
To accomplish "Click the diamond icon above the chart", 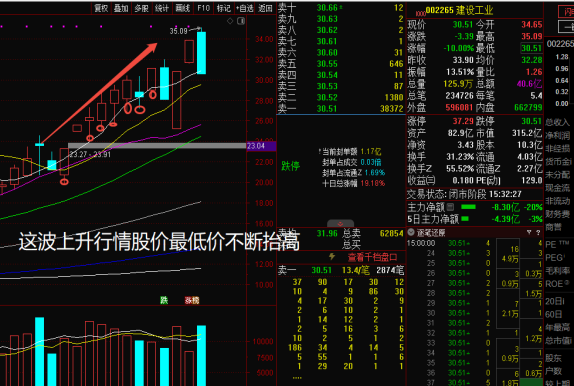I will pyautogui.click(x=230, y=21).
